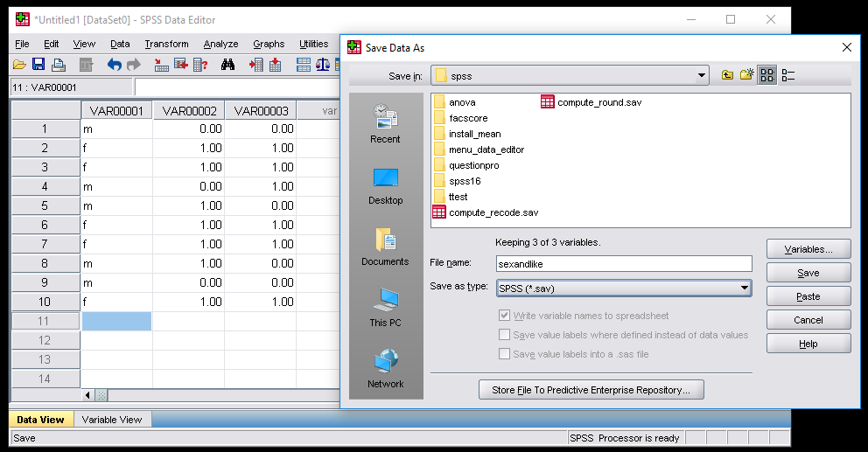Screen dimensions: 868x452
Task: Toggle Write variable names to spreadsheet checkbox
Action: click(x=504, y=316)
